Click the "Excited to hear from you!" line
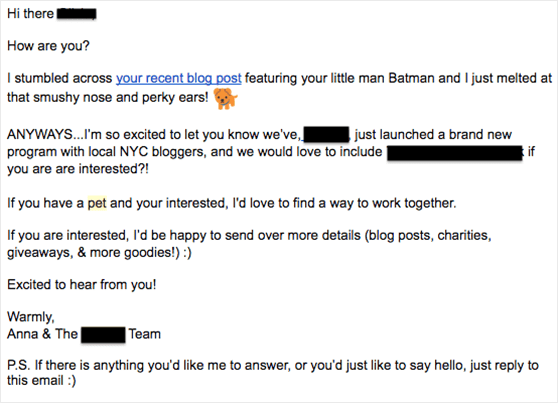 tap(81, 284)
